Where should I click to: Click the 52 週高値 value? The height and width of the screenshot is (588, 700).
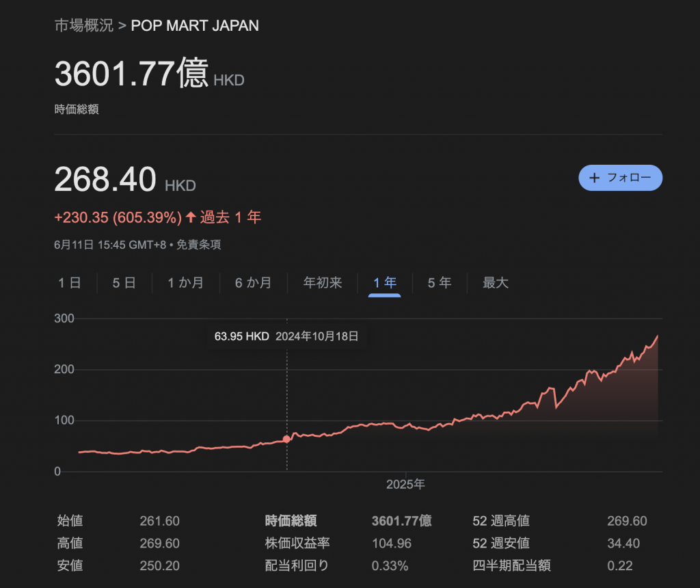pos(627,521)
